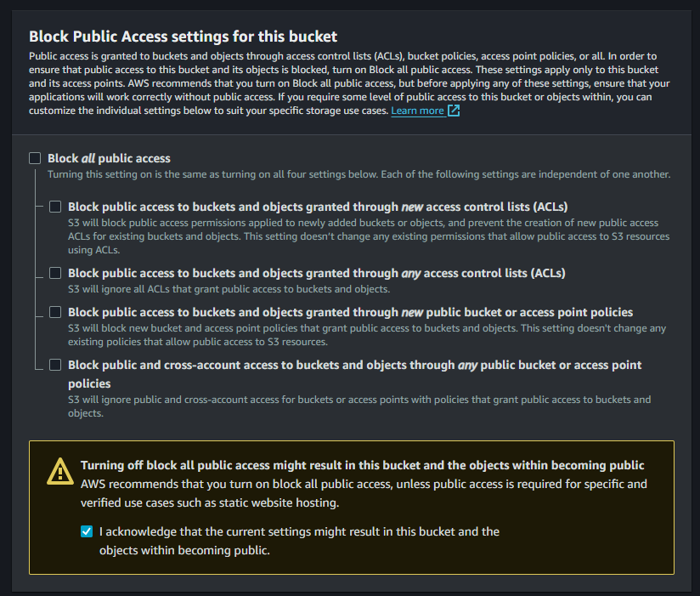This screenshot has width=700, height=596.
Task: Click the "Turning off block all public access" warning title
Action: [x=362, y=465]
